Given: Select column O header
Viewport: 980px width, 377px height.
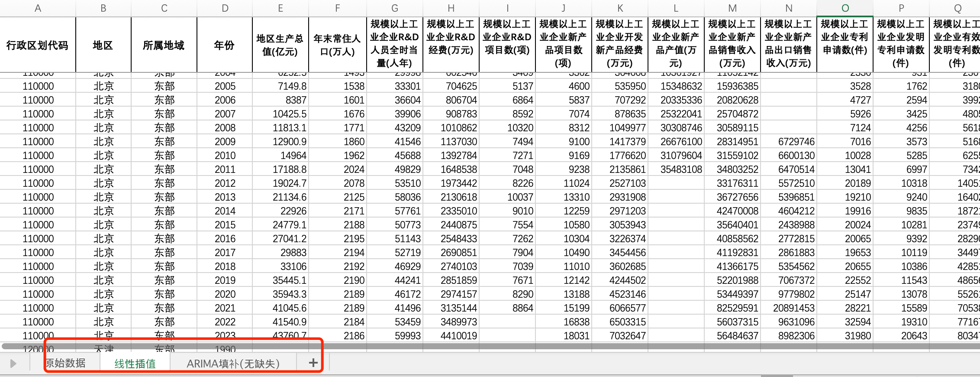Looking at the screenshot, I should pyautogui.click(x=845, y=8).
